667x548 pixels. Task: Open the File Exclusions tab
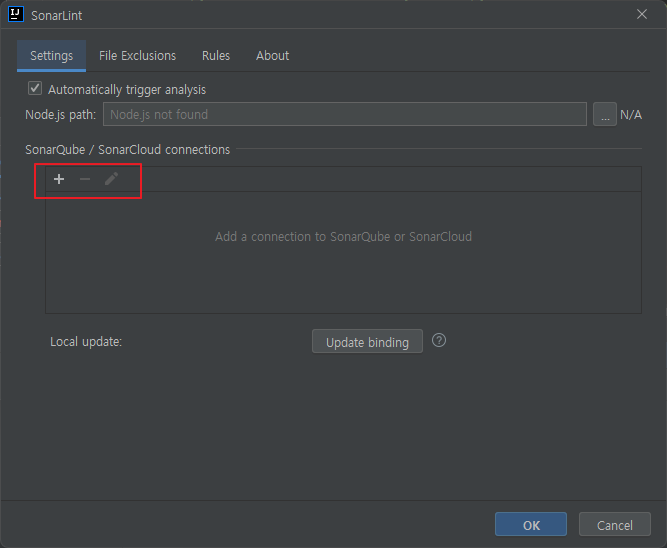137,56
